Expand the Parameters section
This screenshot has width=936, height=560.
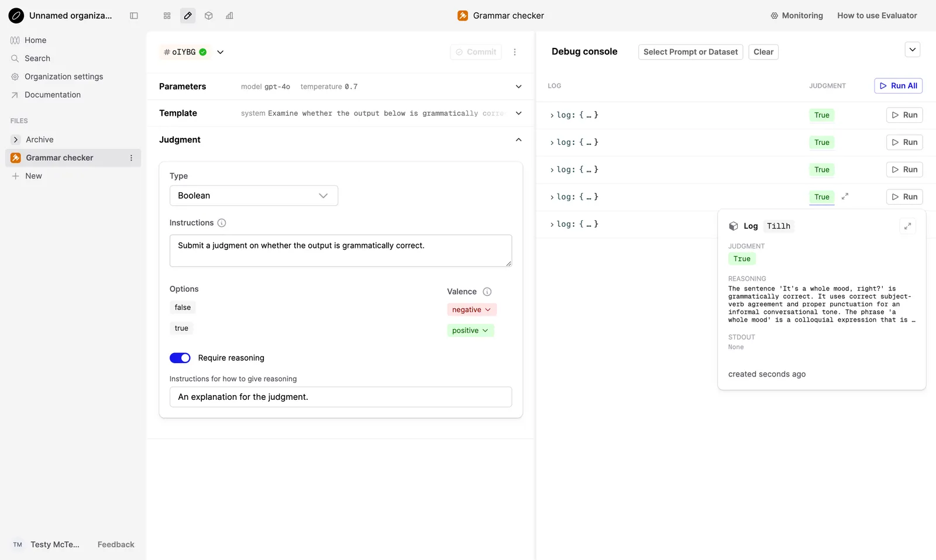[x=518, y=87]
